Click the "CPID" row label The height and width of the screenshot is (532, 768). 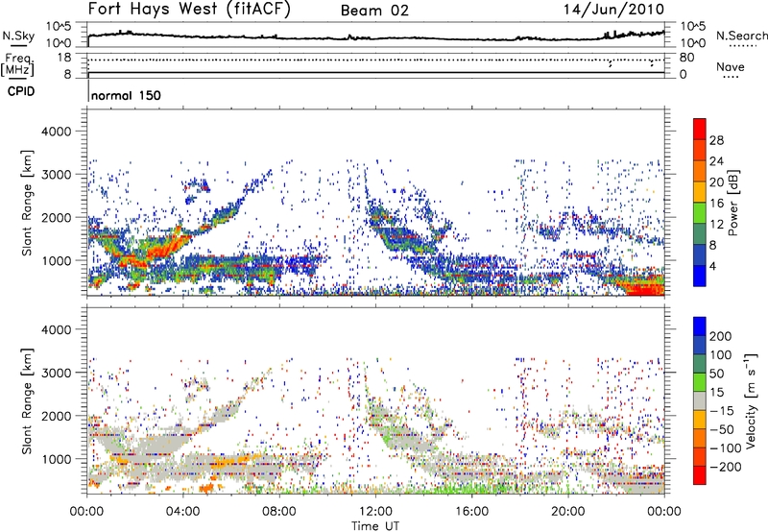(21, 91)
